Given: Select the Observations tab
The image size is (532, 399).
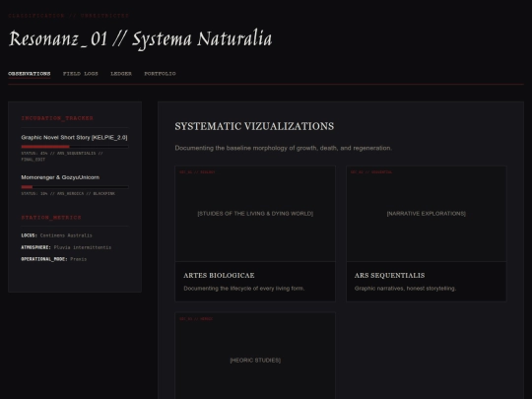Looking at the screenshot, I should (30, 74).
